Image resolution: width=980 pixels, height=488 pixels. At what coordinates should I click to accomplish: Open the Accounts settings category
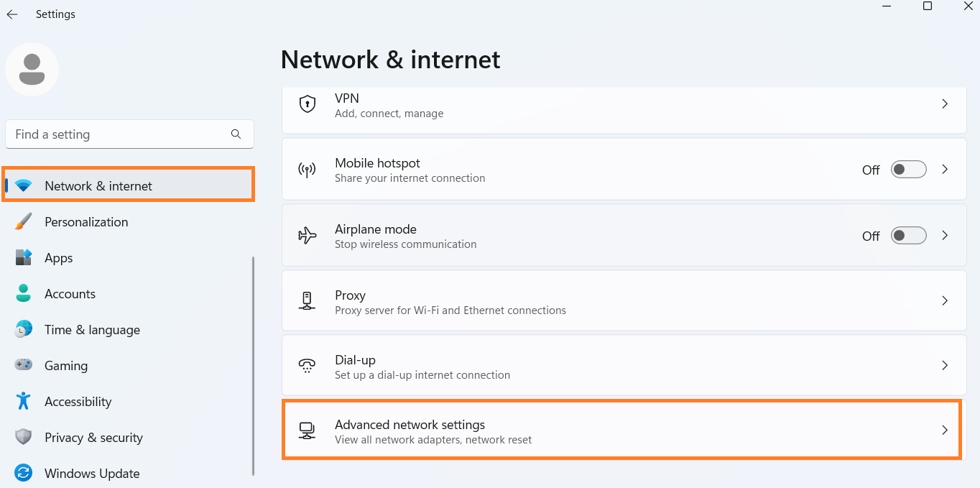pos(70,294)
